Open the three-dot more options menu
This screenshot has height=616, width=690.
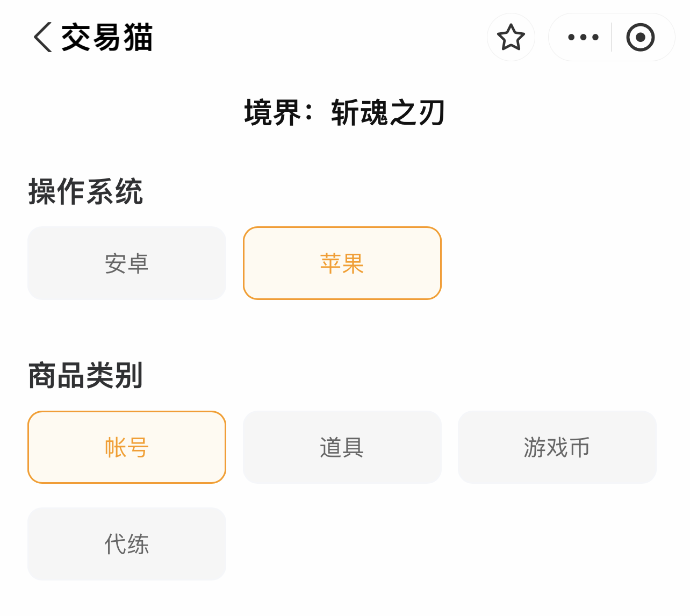click(583, 37)
